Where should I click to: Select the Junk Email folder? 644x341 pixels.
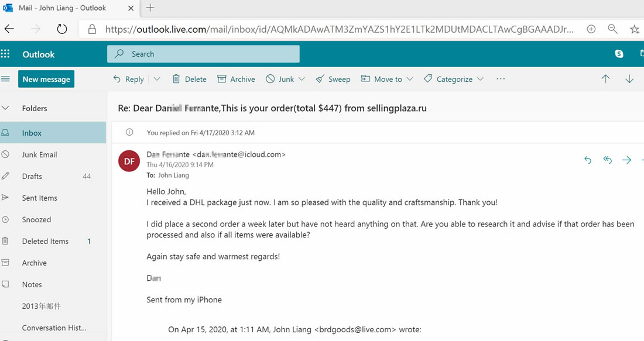coord(39,154)
